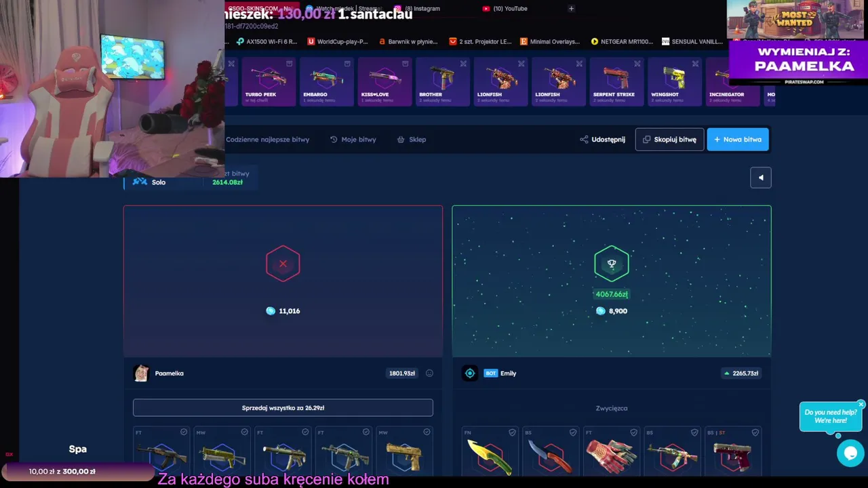Screen dimensions: 868x488
Task: Open the live chat bubble icon
Action: [850, 453]
